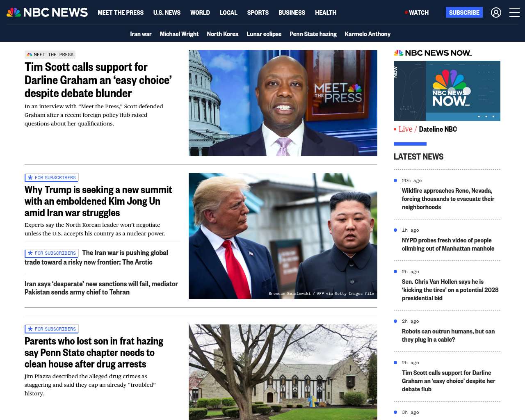Open the fraternity house photo
The width and height of the screenshot is (525, 420).
pyautogui.click(x=283, y=372)
